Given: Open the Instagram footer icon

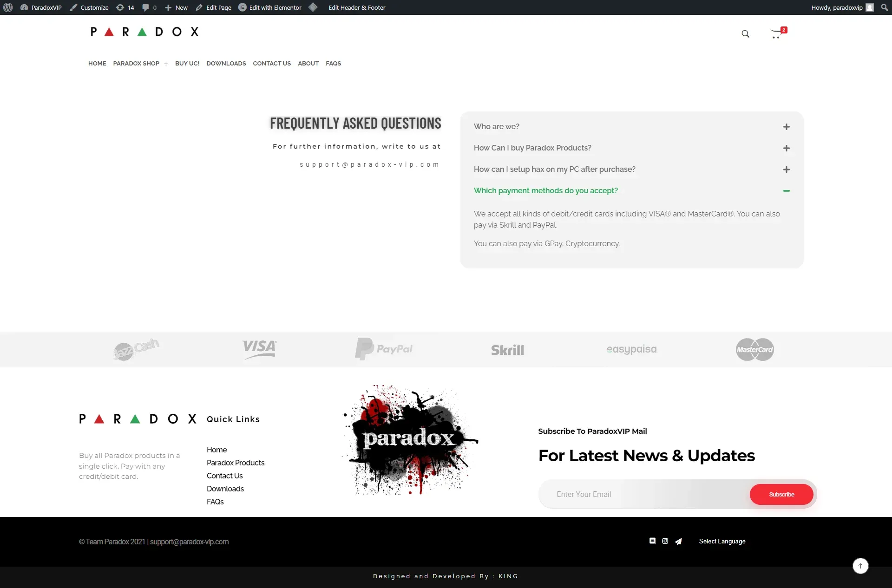Looking at the screenshot, I should 665,541.
